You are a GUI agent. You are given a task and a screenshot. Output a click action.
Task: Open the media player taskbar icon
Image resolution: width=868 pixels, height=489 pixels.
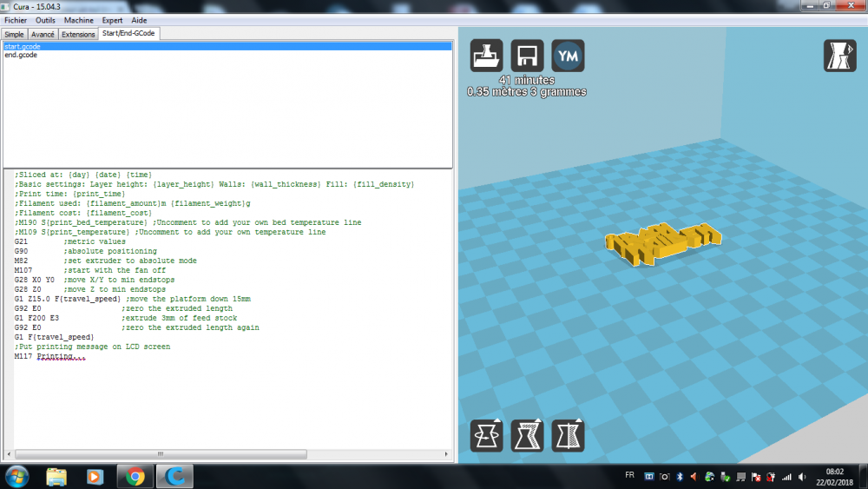(x=95, y=476)
